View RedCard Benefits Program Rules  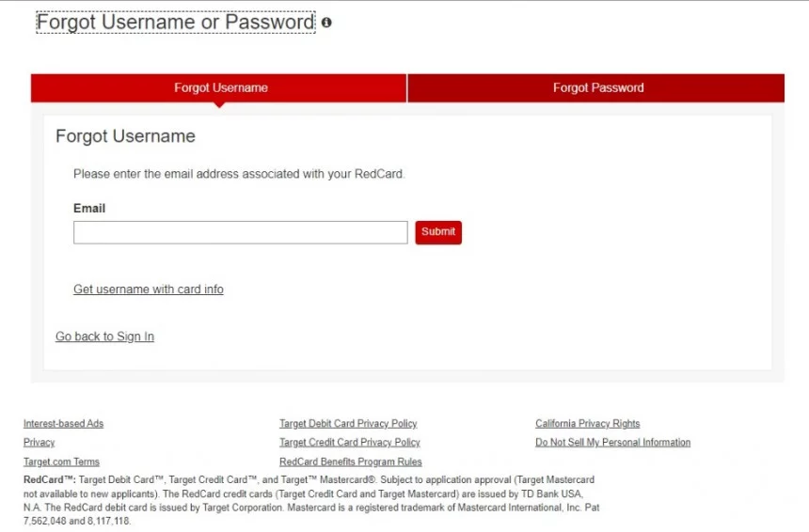[x=351, y=462]
